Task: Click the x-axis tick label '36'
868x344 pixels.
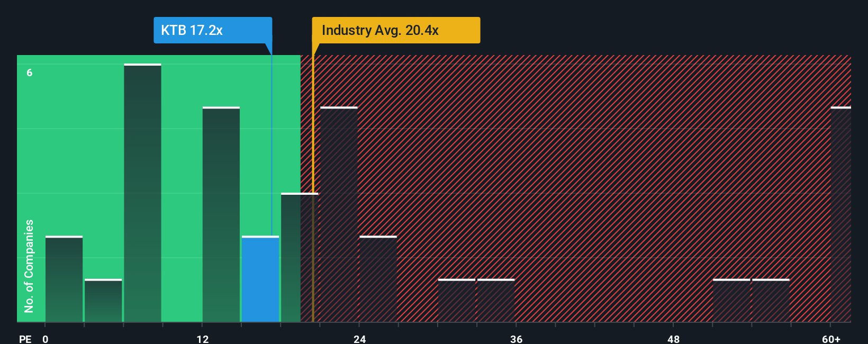Action: tap(517, 339)
